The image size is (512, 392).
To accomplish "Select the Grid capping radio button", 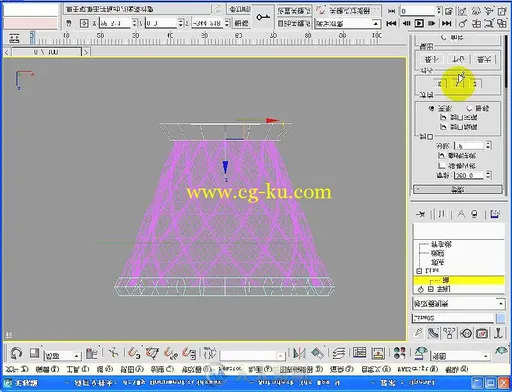I will (x=470, y=108).
